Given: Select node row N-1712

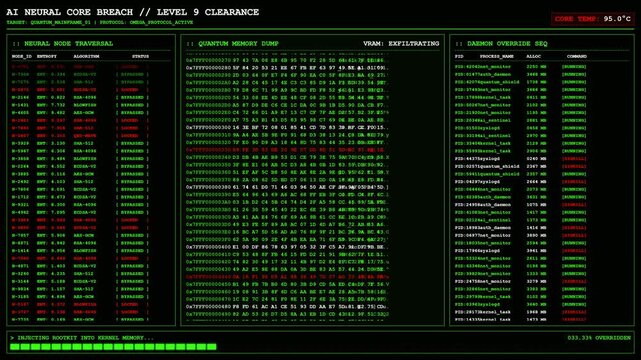Looking at the screenshot, I should click(80, 197).
